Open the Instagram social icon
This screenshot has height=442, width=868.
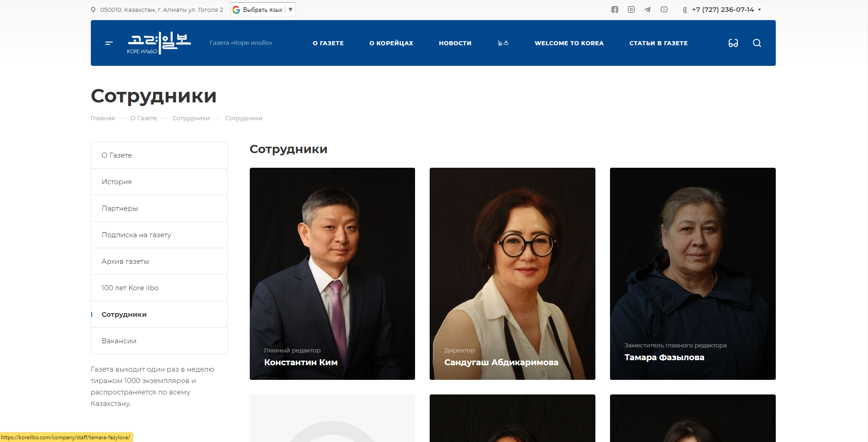[x=631, y=10]
